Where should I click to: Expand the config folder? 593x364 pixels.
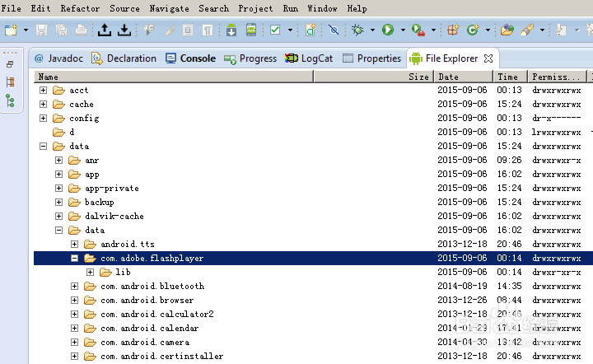click(x=43, y=119)
